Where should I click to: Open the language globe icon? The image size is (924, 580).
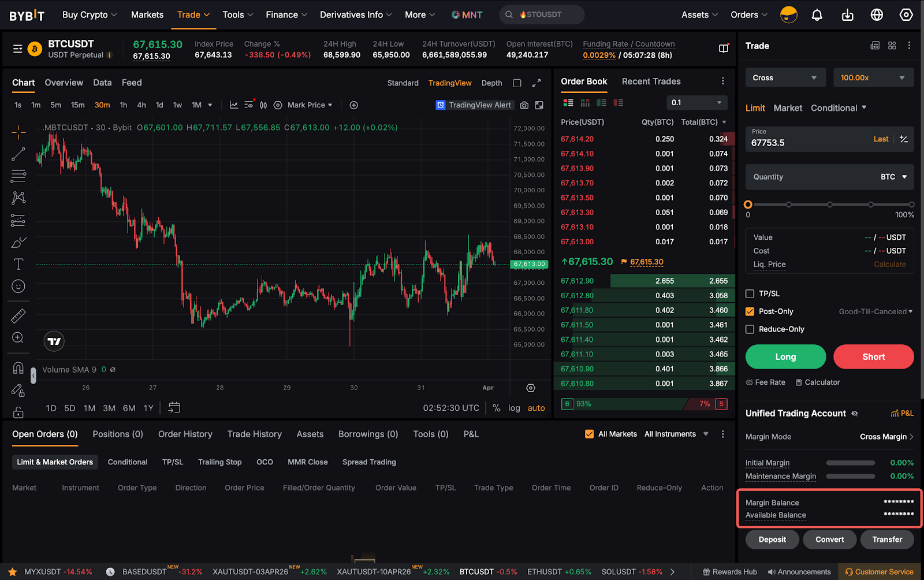pos(877,15)
